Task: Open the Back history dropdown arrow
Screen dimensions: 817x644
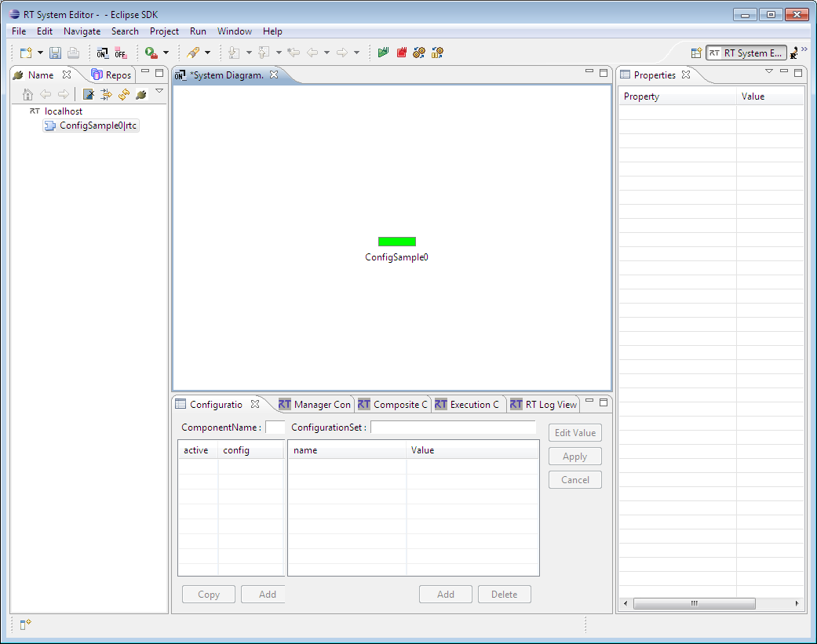Action: pyautogui.click(x=326, y=53)
